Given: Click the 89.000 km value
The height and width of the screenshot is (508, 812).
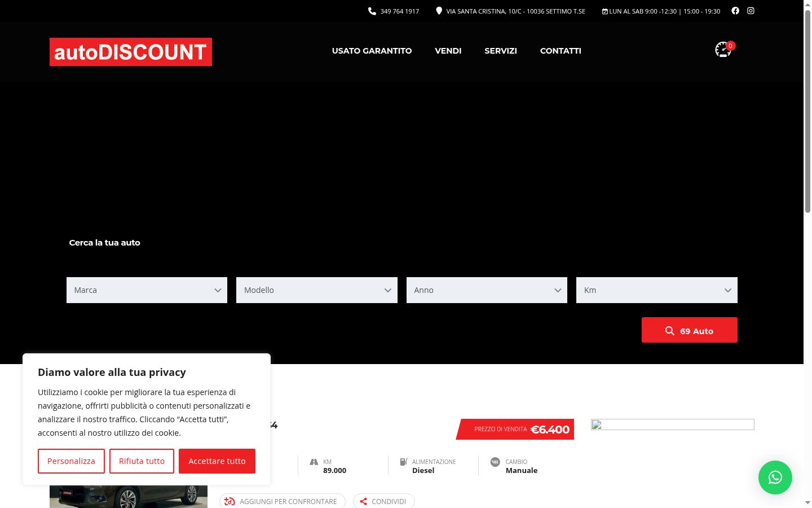Looking at the screenshot, I should click(x=335, y=471).
